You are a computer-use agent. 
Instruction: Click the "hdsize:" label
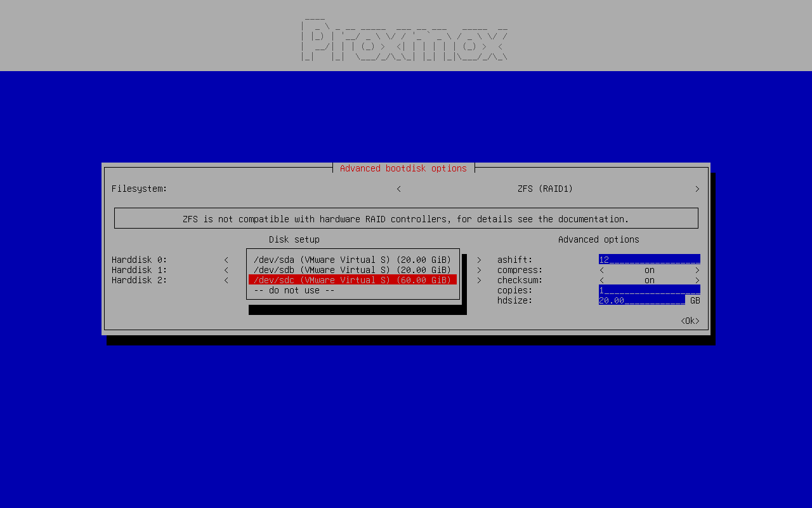[x=515, y=300]
